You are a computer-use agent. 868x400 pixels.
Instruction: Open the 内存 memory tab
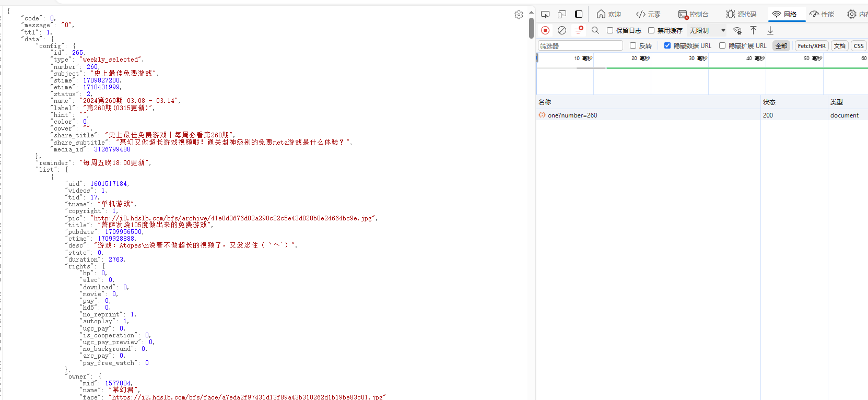pyautogui.click(x=858, y=14)
